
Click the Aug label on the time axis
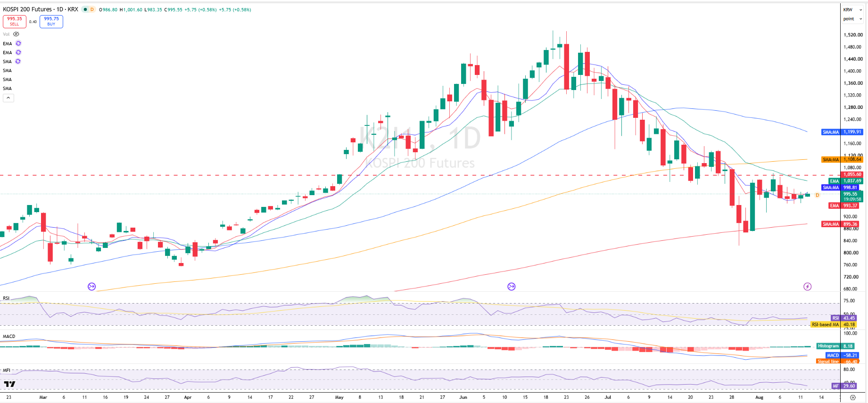[x=759, y=397]
